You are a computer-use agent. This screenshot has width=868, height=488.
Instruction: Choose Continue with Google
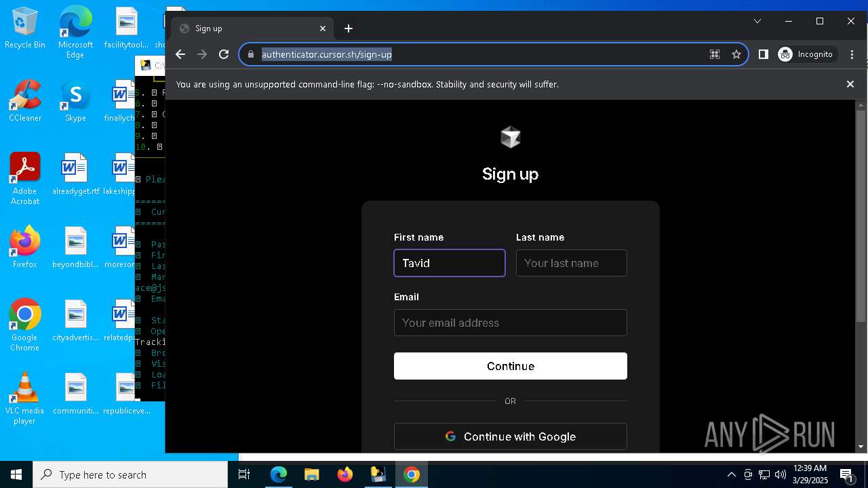point(511,436)
